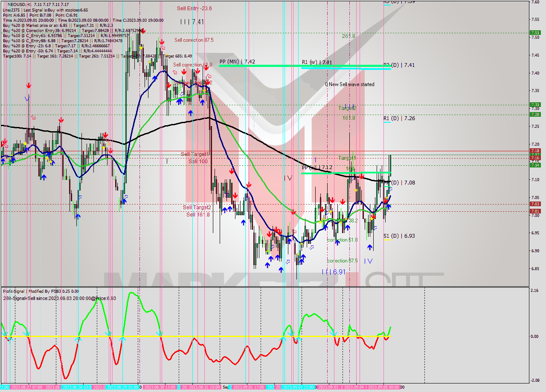This screenshot has height=392, width=546.
Task: Click the green 7.31 price axis tag
Action: click(x=535, y=104)
